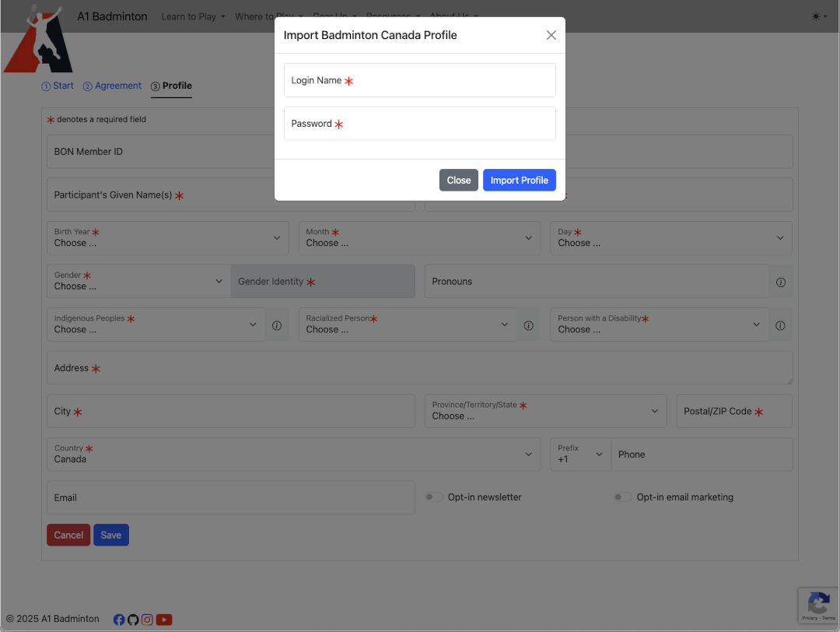
Task: Click the info icon beside Indigenous Peoples
Action: pyautogui.click(x=276, y=325)
